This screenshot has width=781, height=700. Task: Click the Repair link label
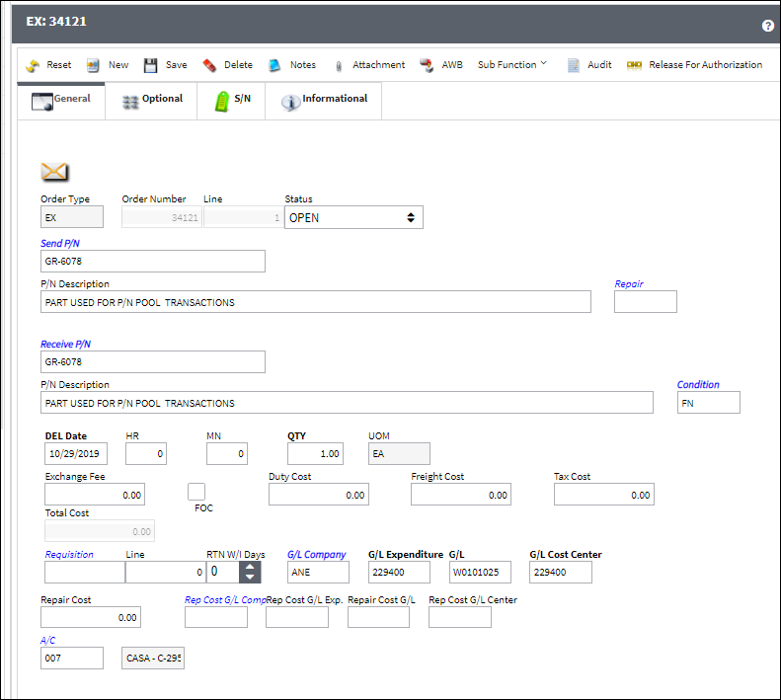[629, 284]
